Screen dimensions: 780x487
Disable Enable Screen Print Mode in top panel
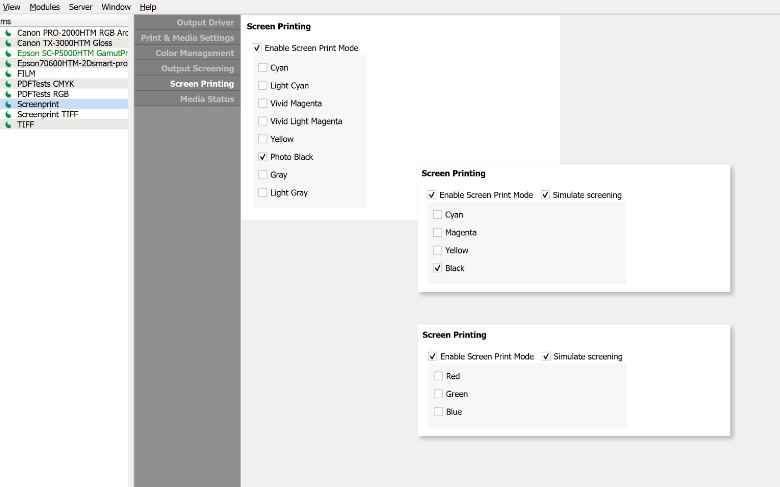pos(257,48)
